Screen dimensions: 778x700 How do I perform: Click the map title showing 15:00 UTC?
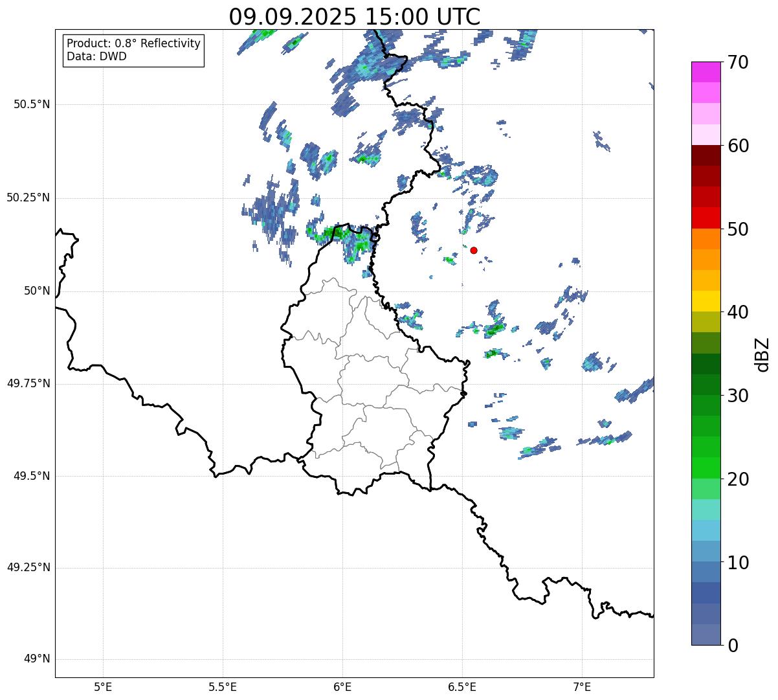coord(355,17)
